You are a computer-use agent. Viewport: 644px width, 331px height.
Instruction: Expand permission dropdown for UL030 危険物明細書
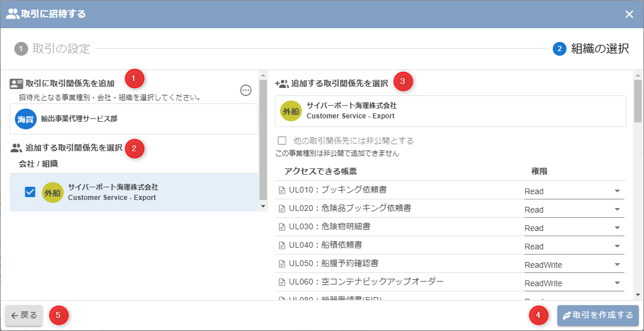point(574,228)
